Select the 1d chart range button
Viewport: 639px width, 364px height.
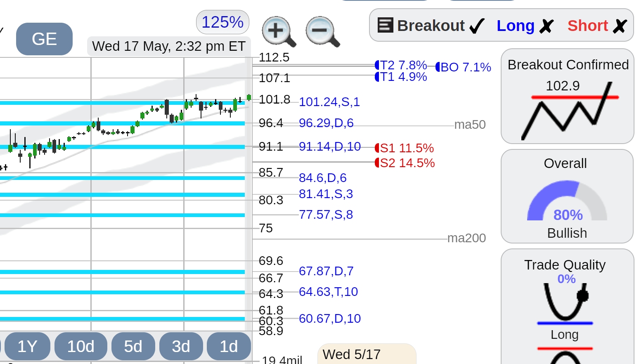click(x=229, y=346)
